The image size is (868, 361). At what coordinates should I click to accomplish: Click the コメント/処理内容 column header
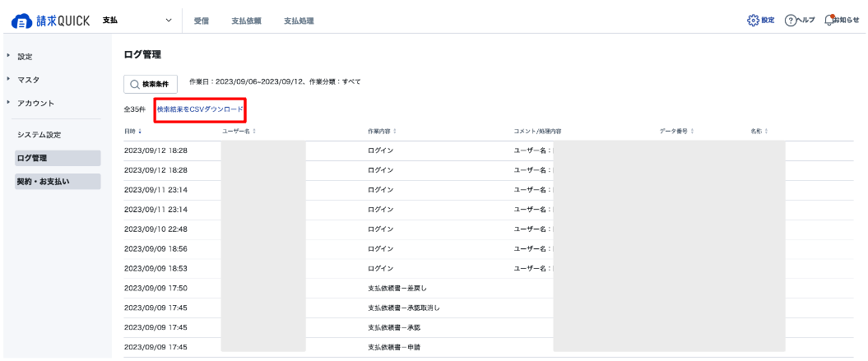[538, 132]
